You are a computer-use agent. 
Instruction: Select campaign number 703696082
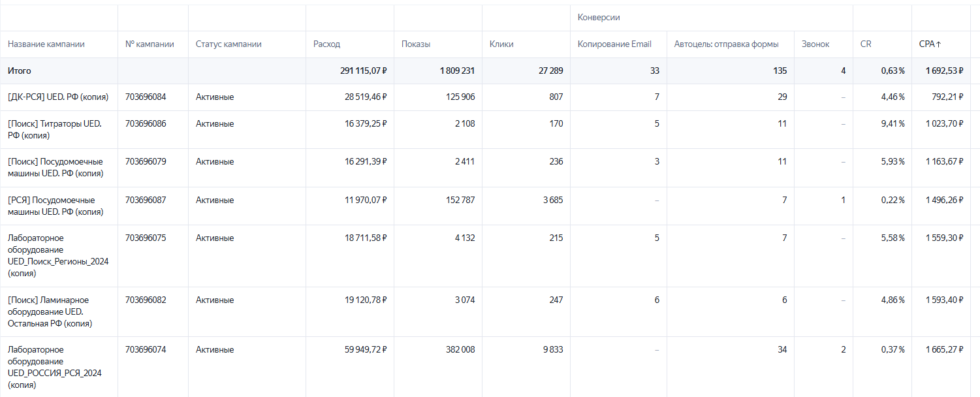(x=146, y=300)
